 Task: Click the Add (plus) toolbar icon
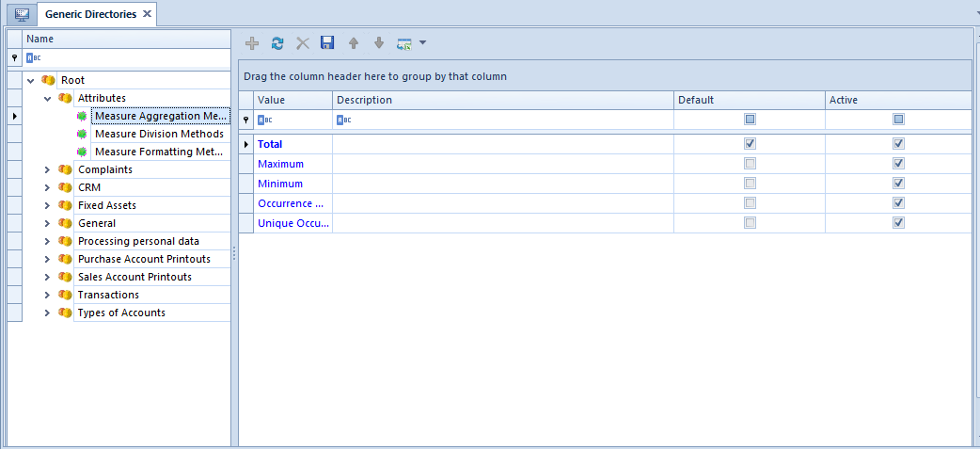point(252,43)
